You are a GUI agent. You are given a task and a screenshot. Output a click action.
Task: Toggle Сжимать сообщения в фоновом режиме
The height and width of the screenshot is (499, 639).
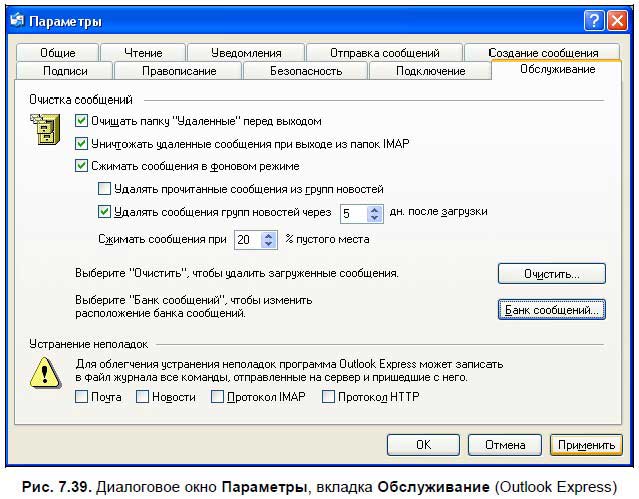click(x=82, y=166)
